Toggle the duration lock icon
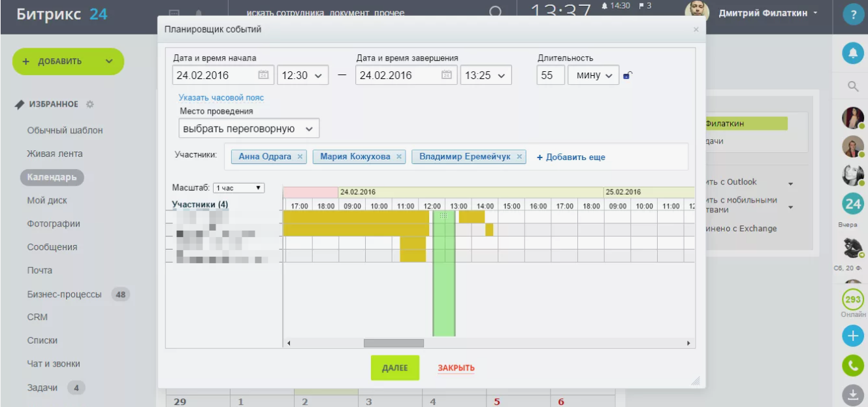 (628, 76)
